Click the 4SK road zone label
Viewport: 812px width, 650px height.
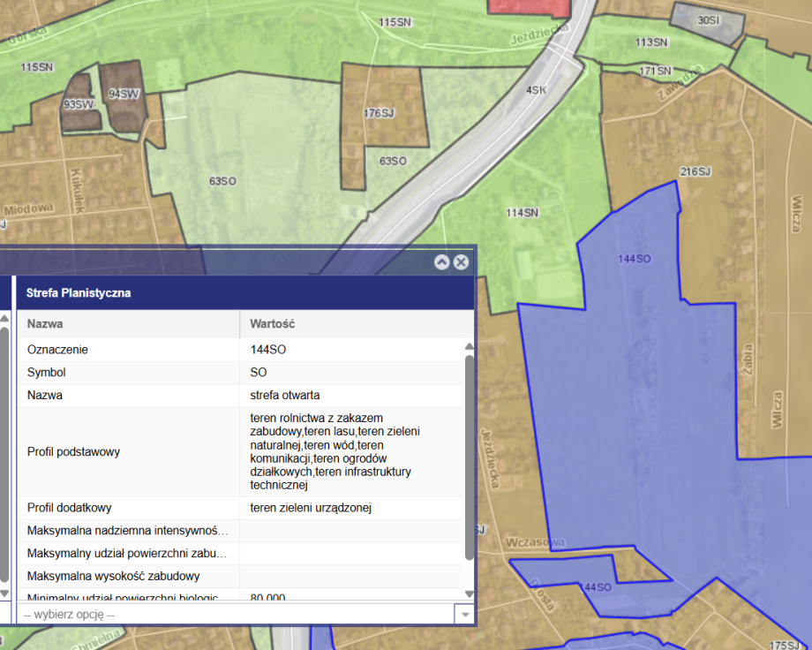pyautogui.click(x=537, y=90)
